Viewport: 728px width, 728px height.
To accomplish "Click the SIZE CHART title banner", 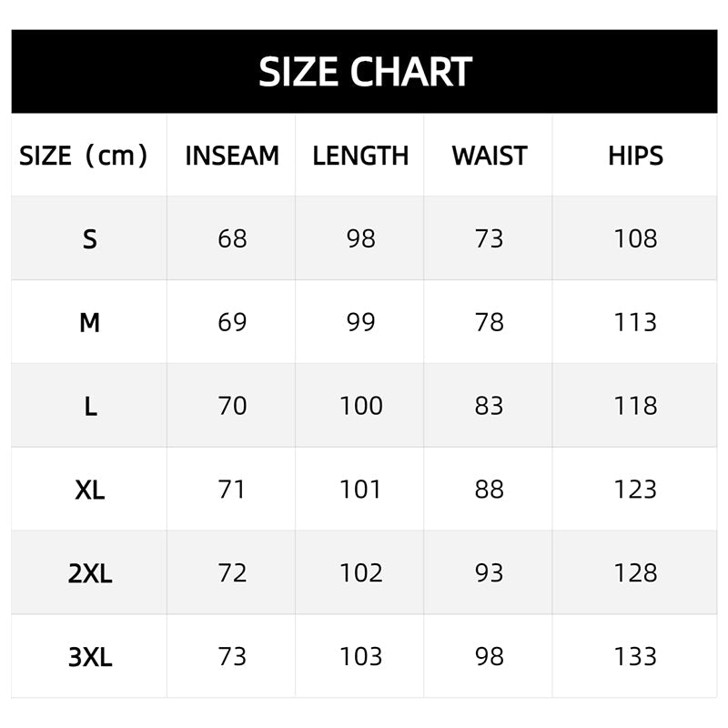I will 364,72.
